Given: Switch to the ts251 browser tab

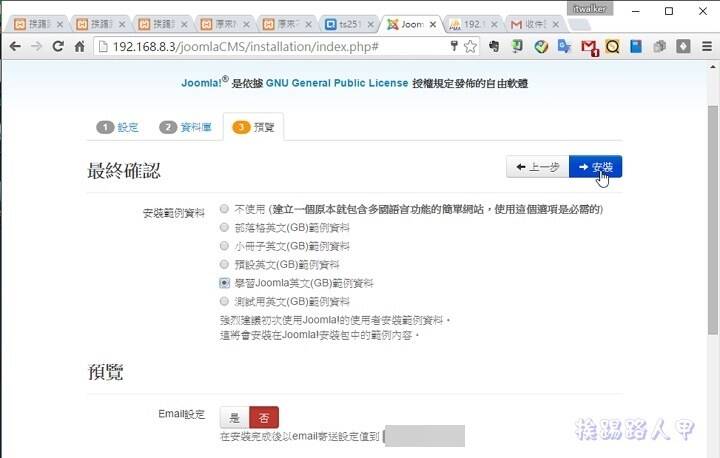Looking at the screenshot, I should (349, 24).
